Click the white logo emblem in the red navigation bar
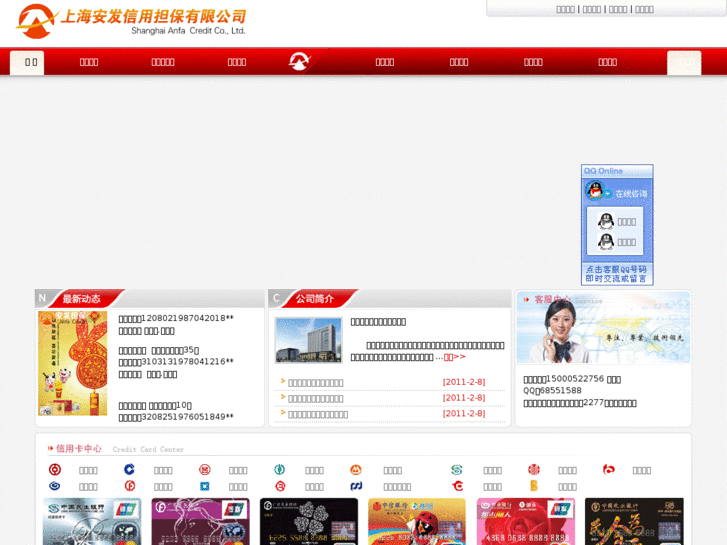This screenshot has width=727, height=545. point(300,61)
